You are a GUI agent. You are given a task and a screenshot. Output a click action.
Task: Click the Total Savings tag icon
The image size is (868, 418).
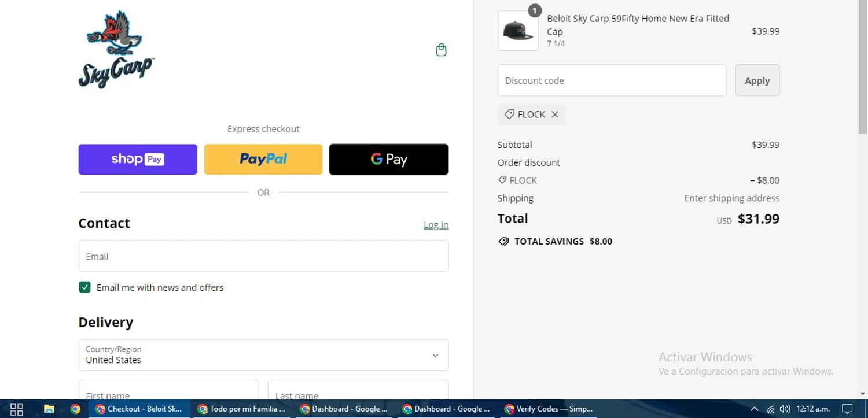(x=503, y=242)
